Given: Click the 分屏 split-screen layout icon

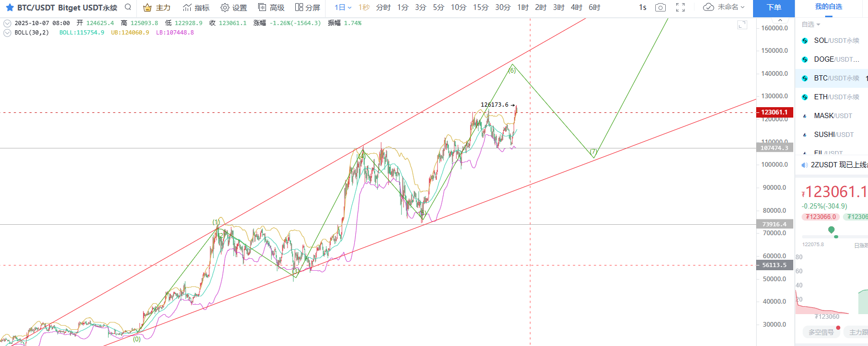Looking at the screenshot, I should point(299,7).
